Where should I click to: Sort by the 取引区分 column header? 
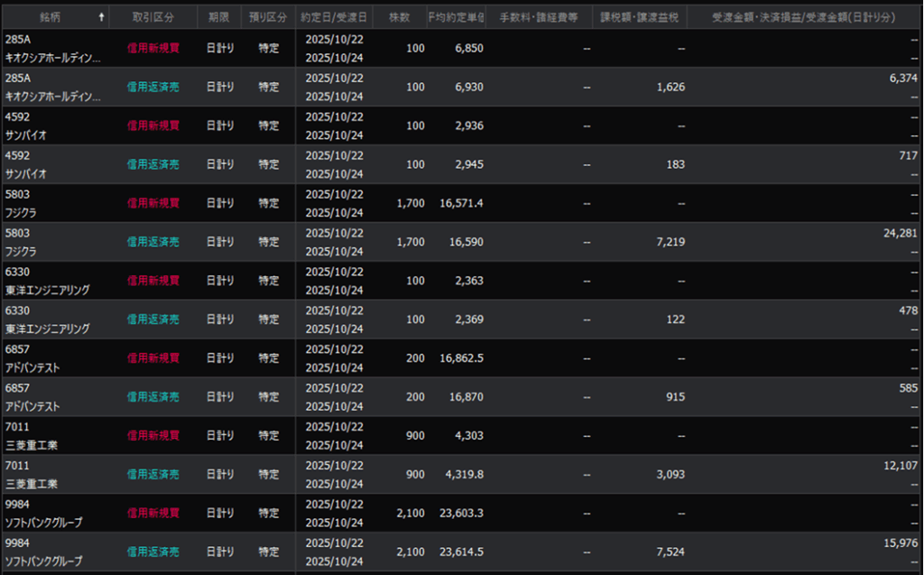click(x=152, y=16)
